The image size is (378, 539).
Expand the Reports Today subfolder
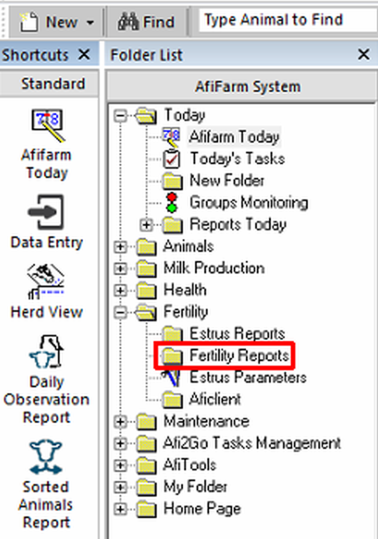coord(146,225)
